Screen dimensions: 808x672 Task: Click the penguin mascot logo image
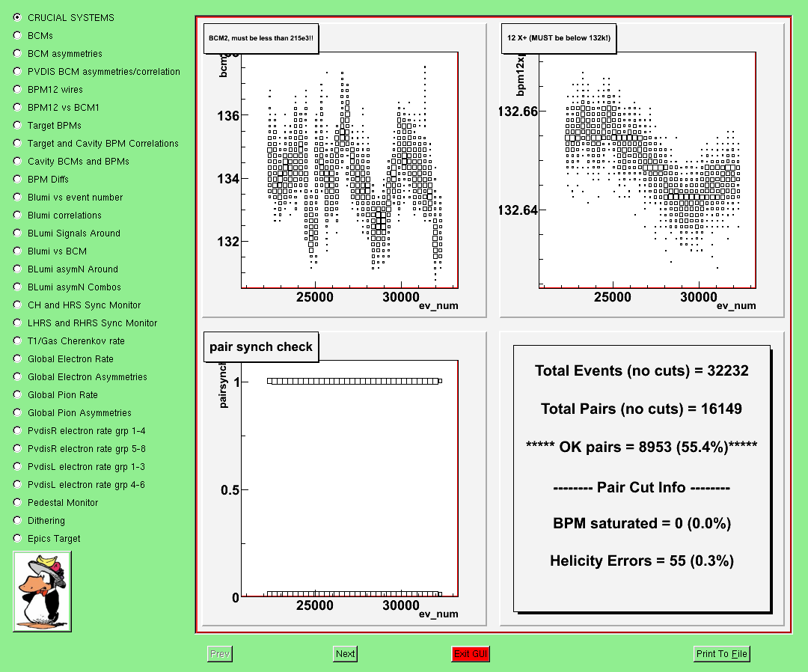pyautogui.click(x=42, y=592)
